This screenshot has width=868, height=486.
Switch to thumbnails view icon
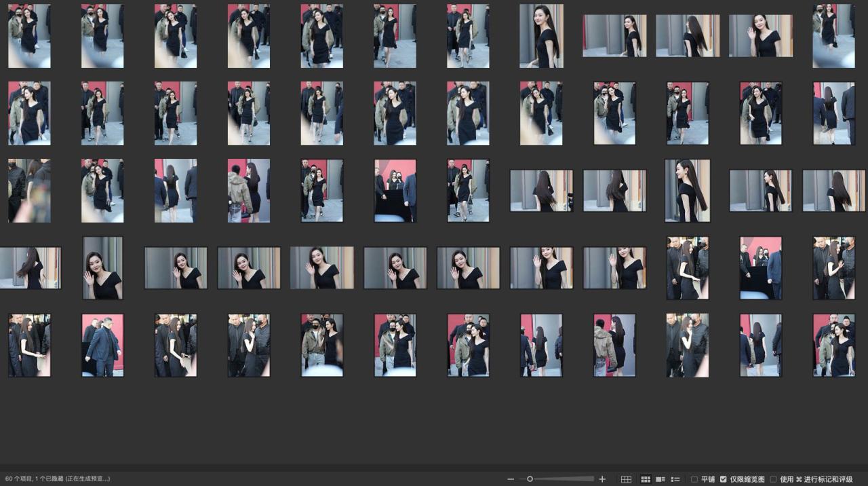(x=646, y=479)
